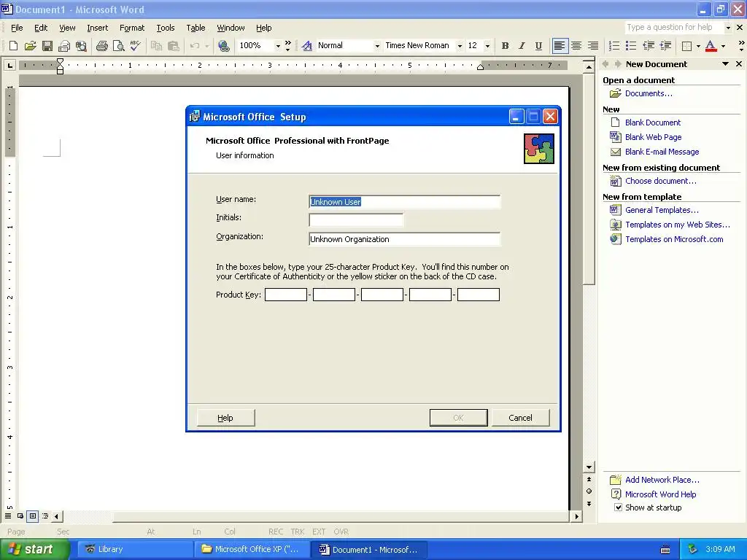Screen dimensions: 747x560
Task: Click the ruler tab selector button
Action: tap(9, 65)
